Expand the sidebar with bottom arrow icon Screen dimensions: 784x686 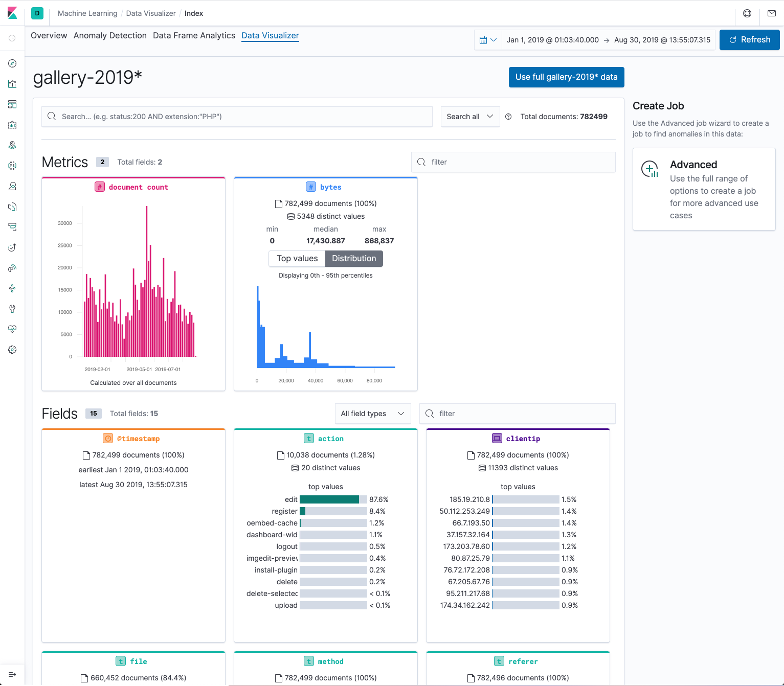tap(12, 674)
